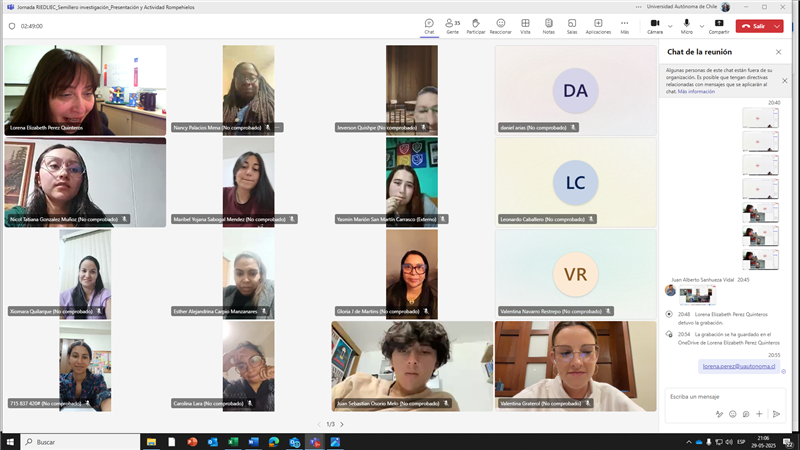Open the message format options icon
The width and height of the screenshot is (800, 450).
click(719, 414)
